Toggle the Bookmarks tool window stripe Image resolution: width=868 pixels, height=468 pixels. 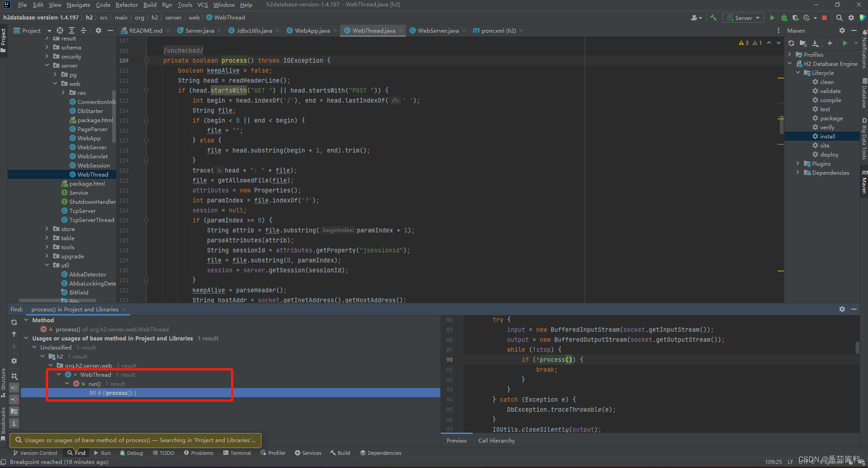tap(3, 424)
